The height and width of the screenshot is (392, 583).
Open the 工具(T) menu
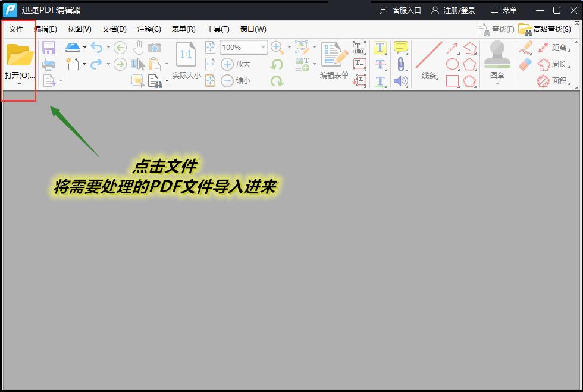click(218, 29)
